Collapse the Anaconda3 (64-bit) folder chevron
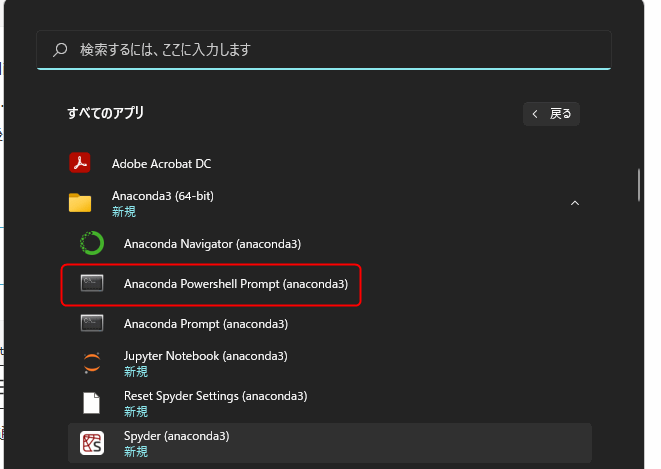The height and width of the screenshot is (469, 661). coord(575,203)
